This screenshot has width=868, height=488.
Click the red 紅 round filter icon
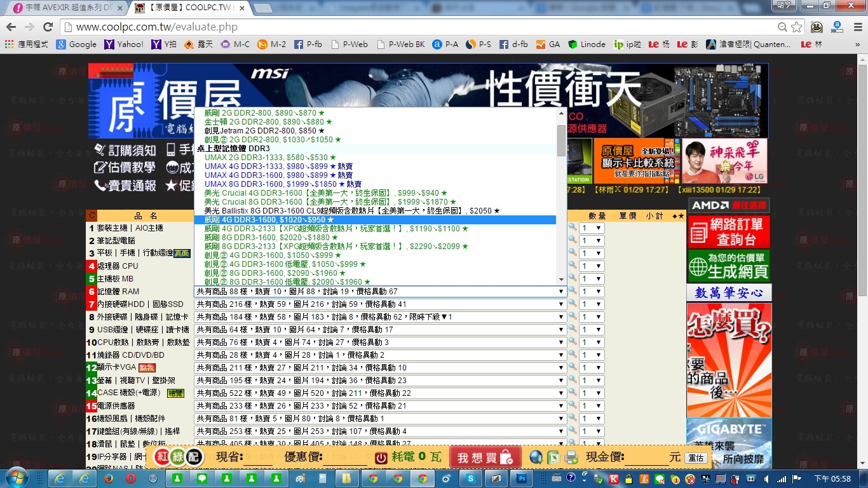pos(162,457)
